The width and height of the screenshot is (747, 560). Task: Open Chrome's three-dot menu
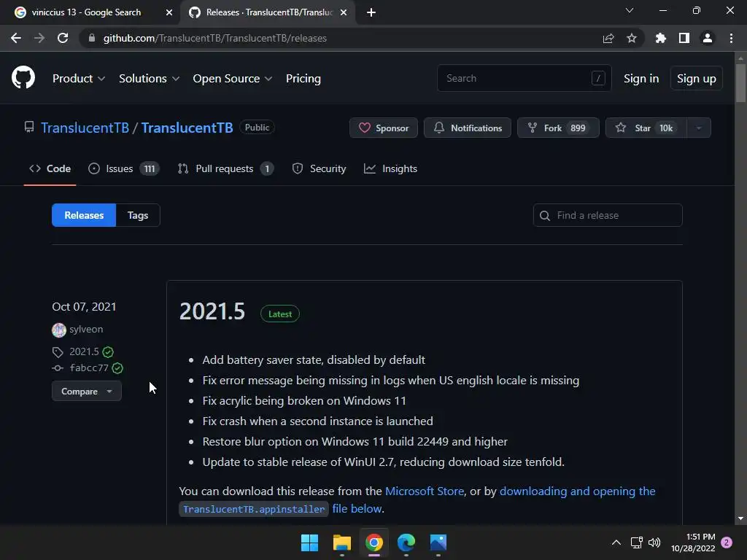click(x=731, y=38)
